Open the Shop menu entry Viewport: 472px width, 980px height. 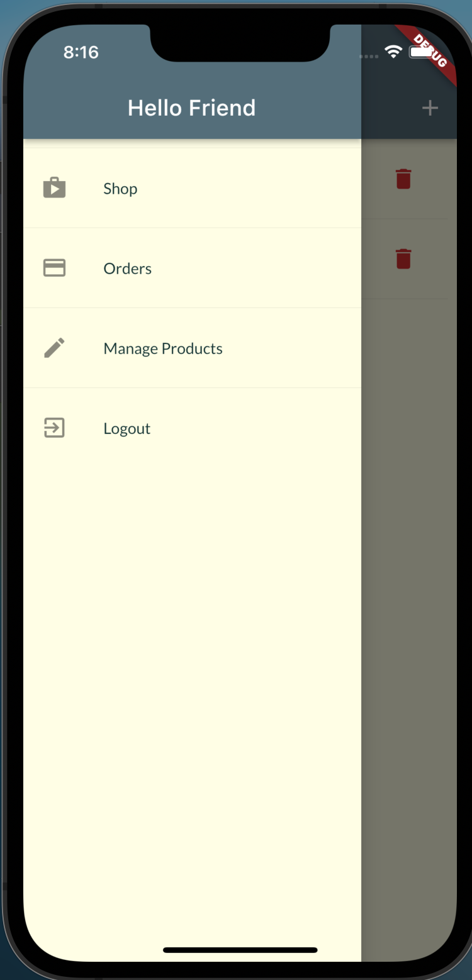click(x=192, y=188)
